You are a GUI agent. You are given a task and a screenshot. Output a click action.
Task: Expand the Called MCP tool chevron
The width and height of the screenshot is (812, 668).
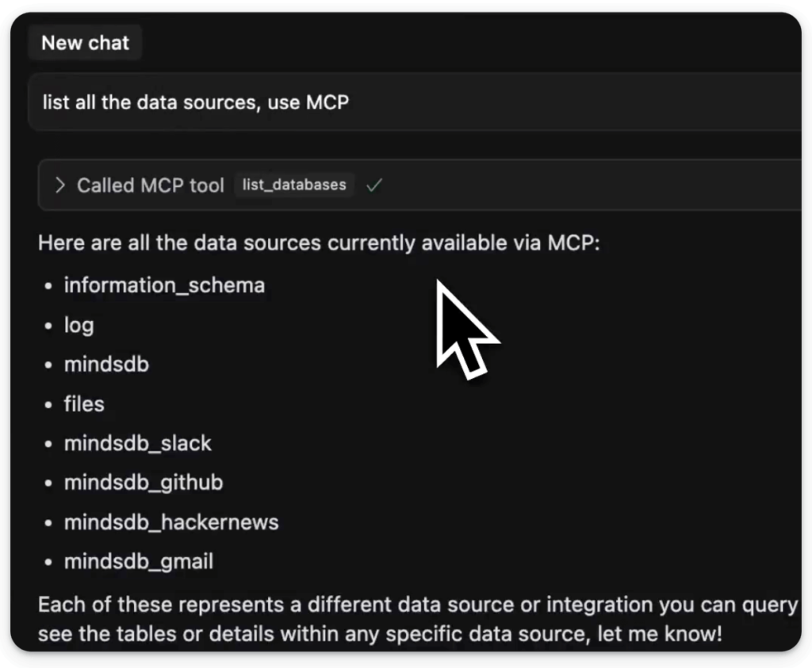(x=60, y=185)
